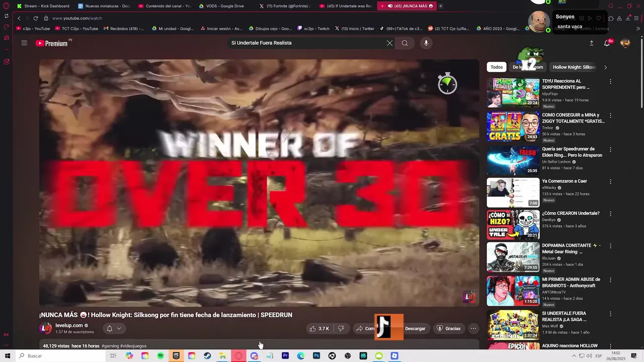Screen dimensions: 644x362
Task: Open SI UNDERTALE FUERA REALISTA thumbnail
Action: click(x=513, y=325)
